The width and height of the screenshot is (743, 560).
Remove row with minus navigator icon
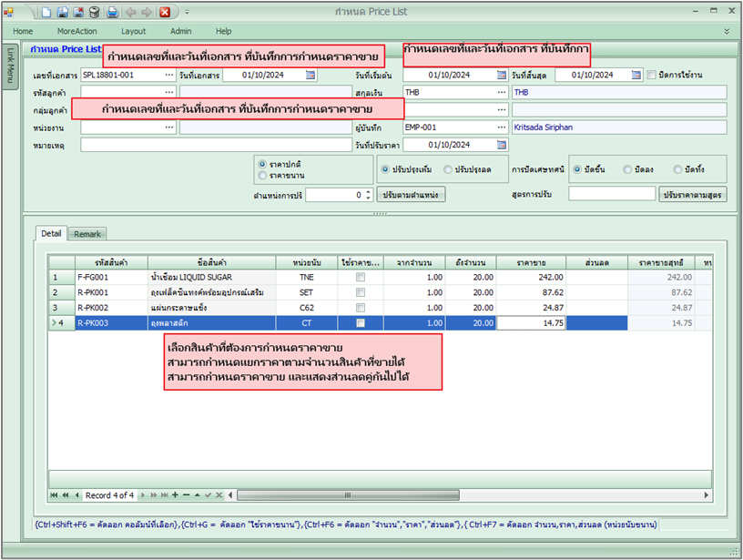point(186,495)
